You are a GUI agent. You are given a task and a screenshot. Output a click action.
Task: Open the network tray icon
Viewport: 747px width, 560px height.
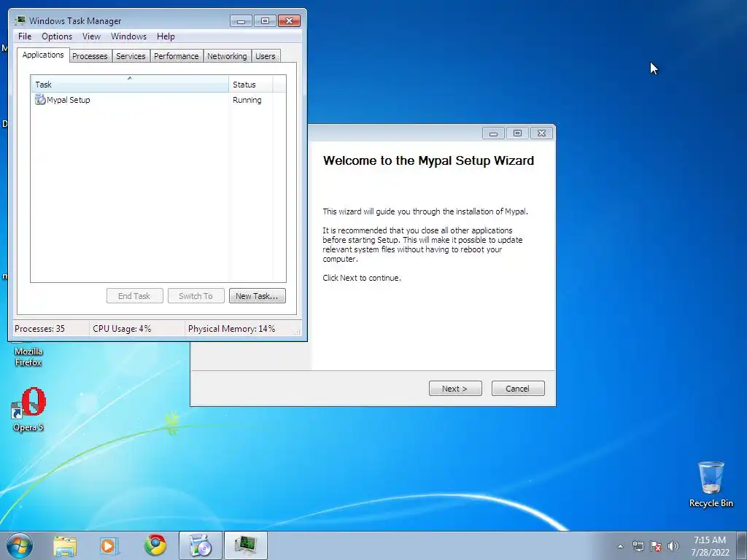click(x=638, y=546)
